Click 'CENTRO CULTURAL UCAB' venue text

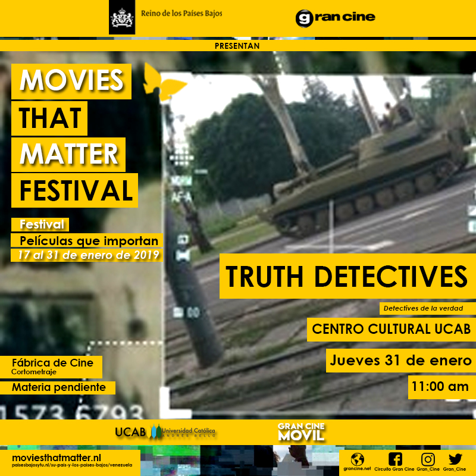[x=392, y=329]
